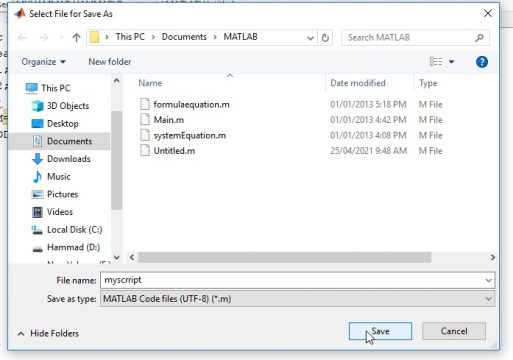Open the view options dropdown arrow
This screenshot has width=513, height=360.
click(451, 62)
